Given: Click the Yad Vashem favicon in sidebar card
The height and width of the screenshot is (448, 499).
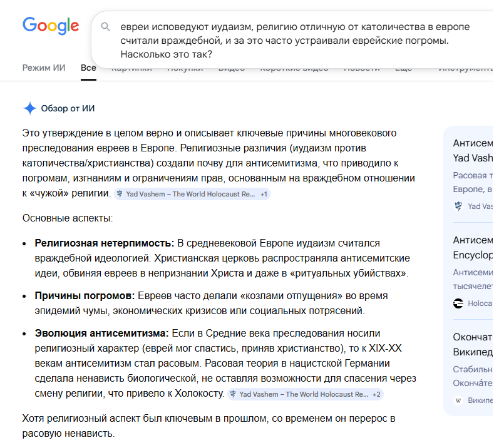Looking at the screenshot, I should [x=458, y=206].
